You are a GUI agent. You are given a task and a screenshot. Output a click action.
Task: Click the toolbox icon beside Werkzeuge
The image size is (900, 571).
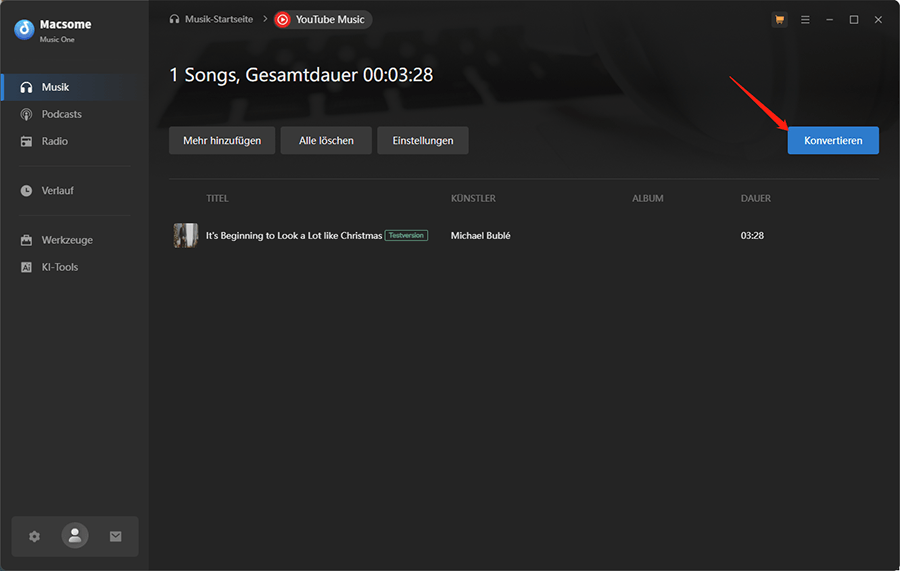point(26,240)
